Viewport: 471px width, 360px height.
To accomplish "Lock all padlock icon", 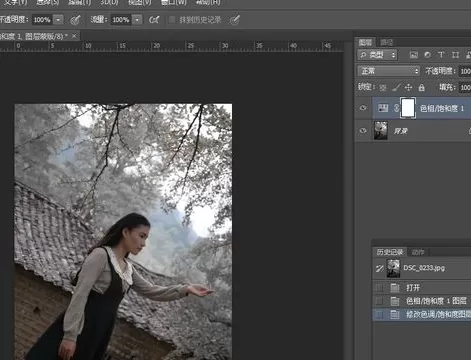I will point(422,88).
